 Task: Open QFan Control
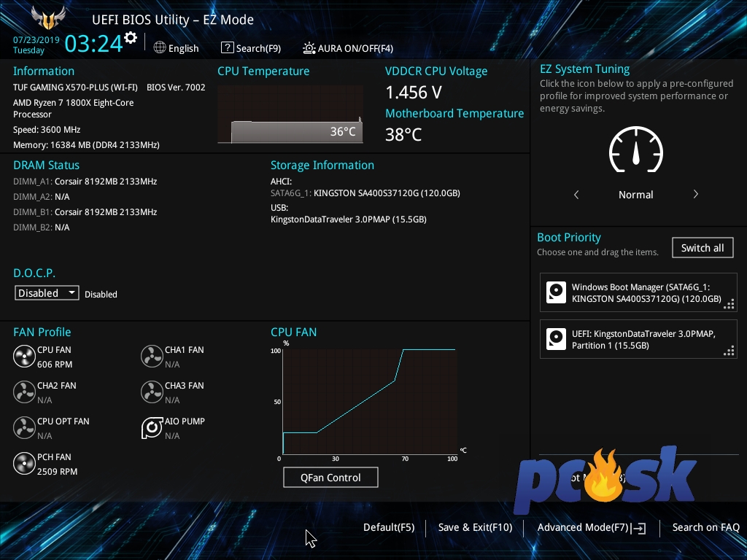tap(330, 477)
